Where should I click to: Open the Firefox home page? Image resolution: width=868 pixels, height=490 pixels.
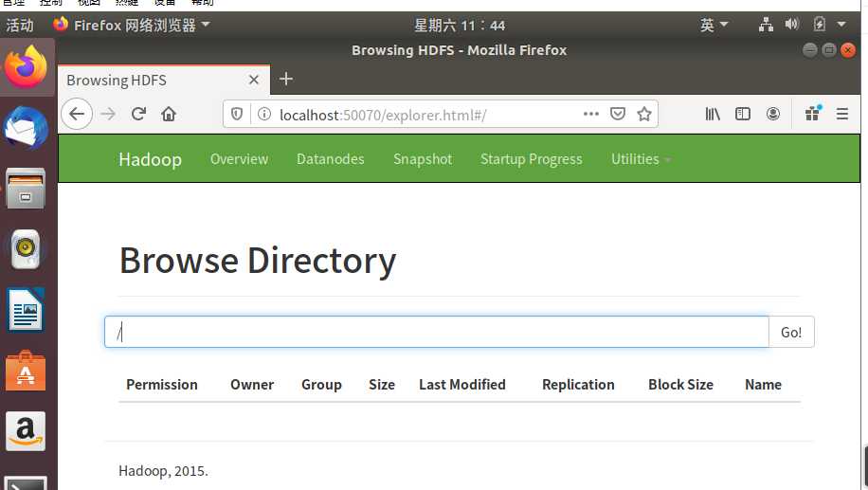coord(169,114)
